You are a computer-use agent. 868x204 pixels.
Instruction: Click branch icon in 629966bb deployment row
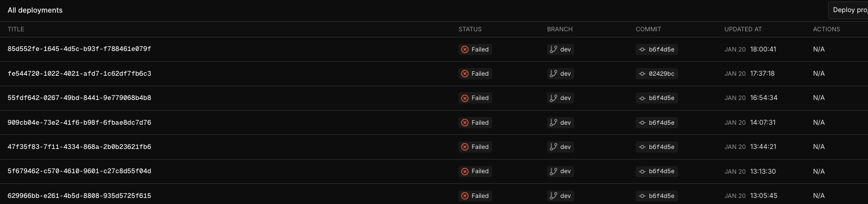[x=554, y=196]
